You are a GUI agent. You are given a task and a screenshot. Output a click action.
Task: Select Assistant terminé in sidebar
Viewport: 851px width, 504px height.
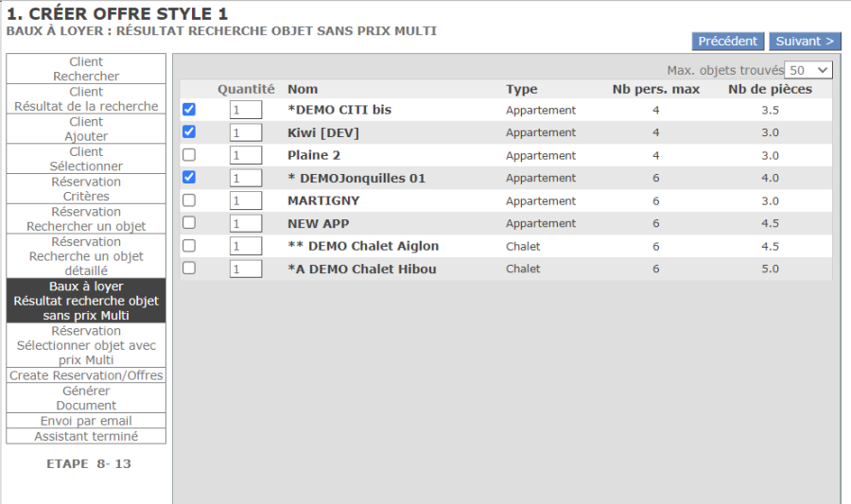[86, 436]
